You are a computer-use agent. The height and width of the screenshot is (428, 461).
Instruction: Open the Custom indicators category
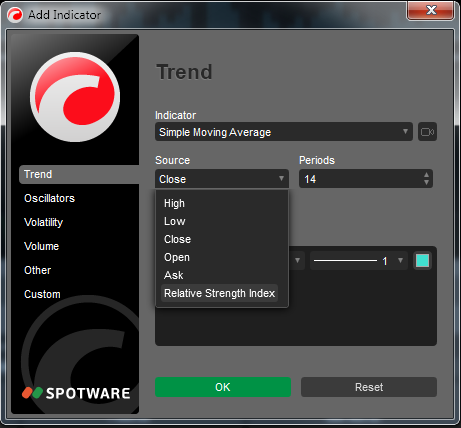tap(42, 294)
